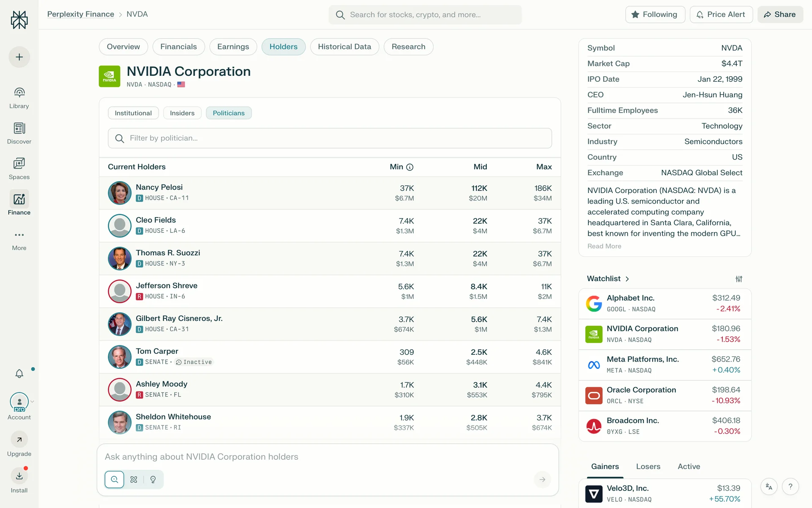This screenshot has width=812, height=508.
Task: Toggle the Following star button
Action: click(655, 14)
